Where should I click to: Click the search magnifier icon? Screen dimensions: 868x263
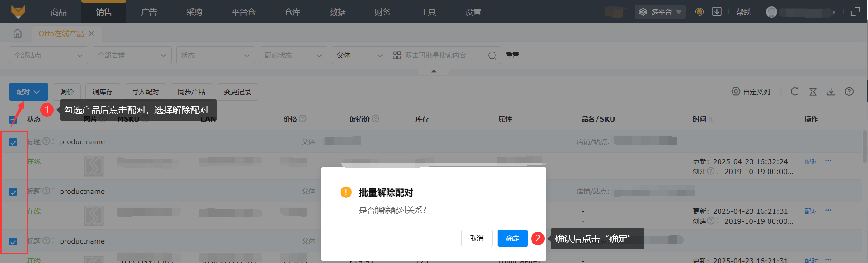click(492, 56)
